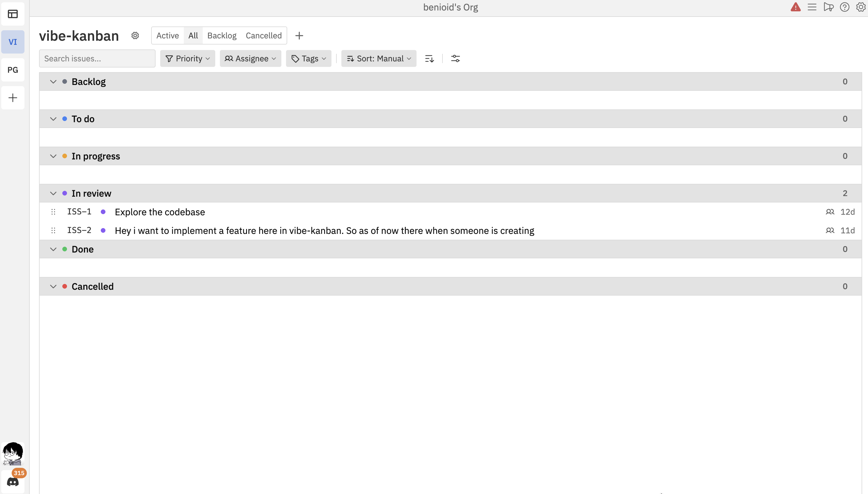This screenshot has width=868, height=494.
Task: Open Discord with 315 notifications
Action: 13,481
